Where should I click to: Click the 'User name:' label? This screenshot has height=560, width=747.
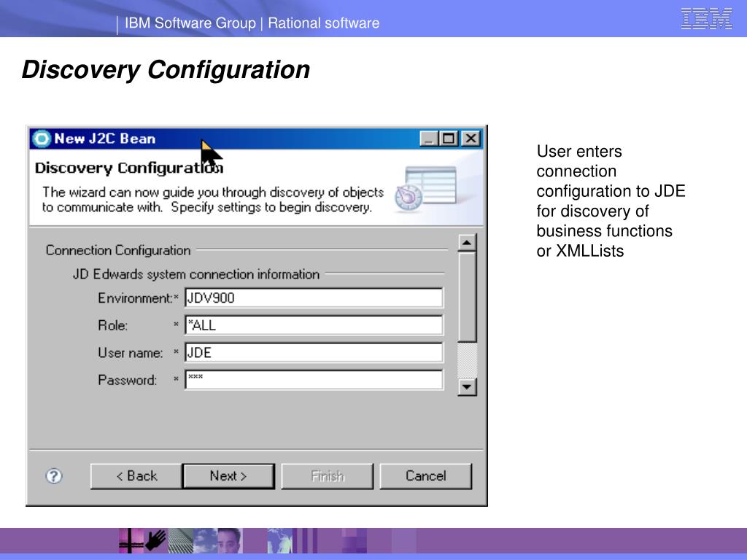coord(131,353)
